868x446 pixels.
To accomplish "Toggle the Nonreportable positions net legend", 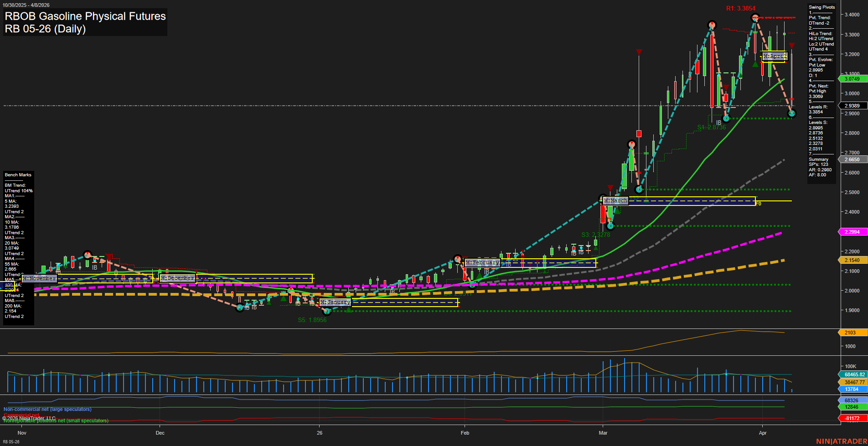I will [55, 420].
